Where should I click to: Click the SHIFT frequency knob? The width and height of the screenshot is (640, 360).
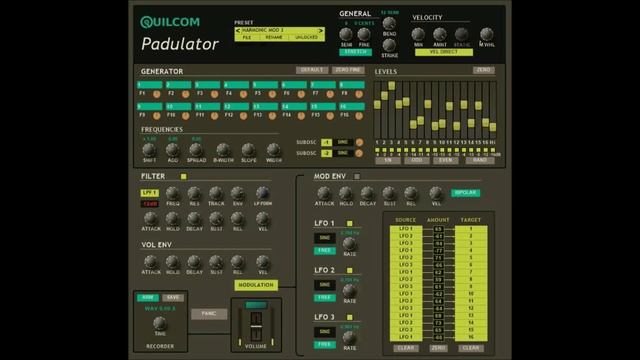[149, 150]
